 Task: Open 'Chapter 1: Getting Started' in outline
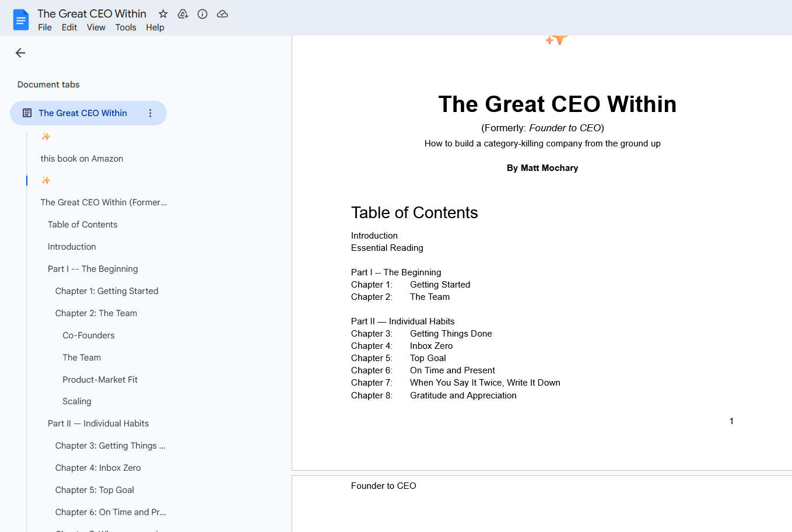(x=107, y=291)
